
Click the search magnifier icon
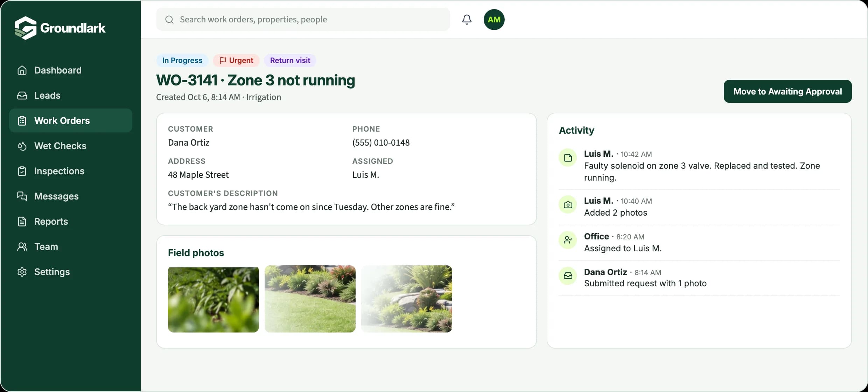point(169,20)
